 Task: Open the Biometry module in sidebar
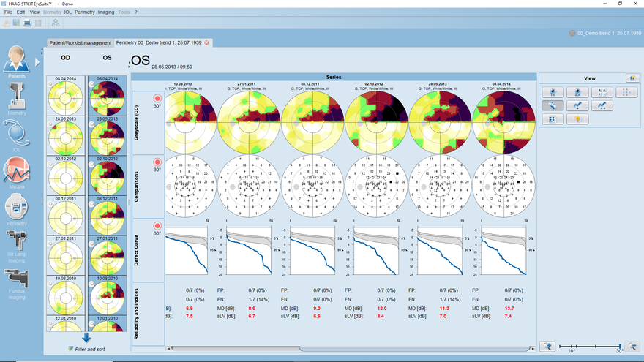coord(17,98)
